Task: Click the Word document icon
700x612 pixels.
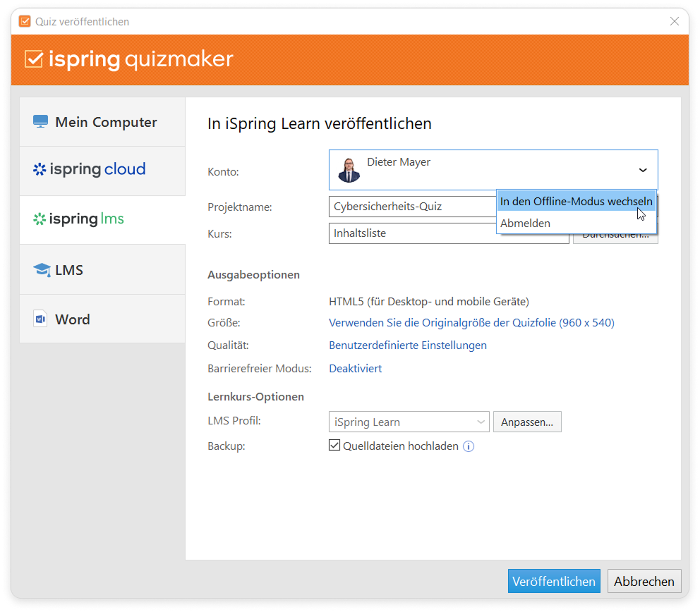Action: pos(40,319)
